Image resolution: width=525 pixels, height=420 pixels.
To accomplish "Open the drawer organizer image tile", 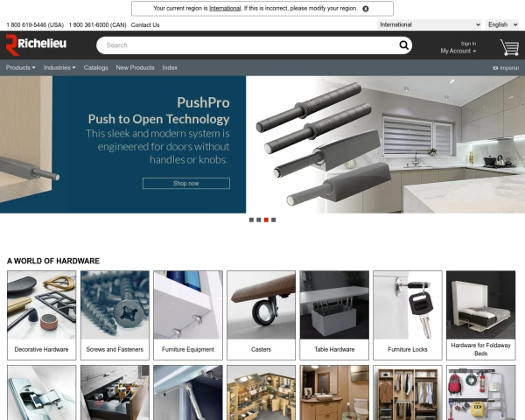I will coord(115,393).
